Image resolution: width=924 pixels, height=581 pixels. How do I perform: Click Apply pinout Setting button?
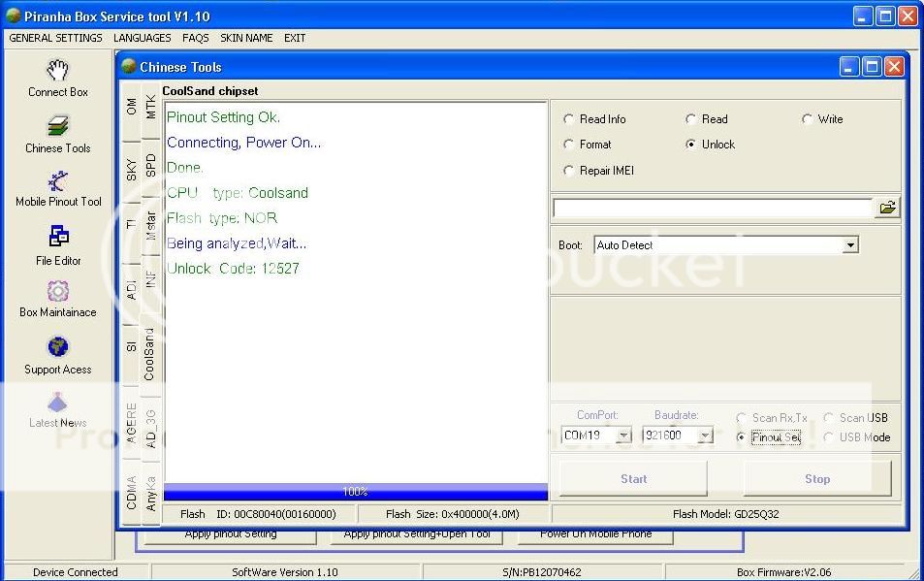pyautogui.click(x=231, y=535)
